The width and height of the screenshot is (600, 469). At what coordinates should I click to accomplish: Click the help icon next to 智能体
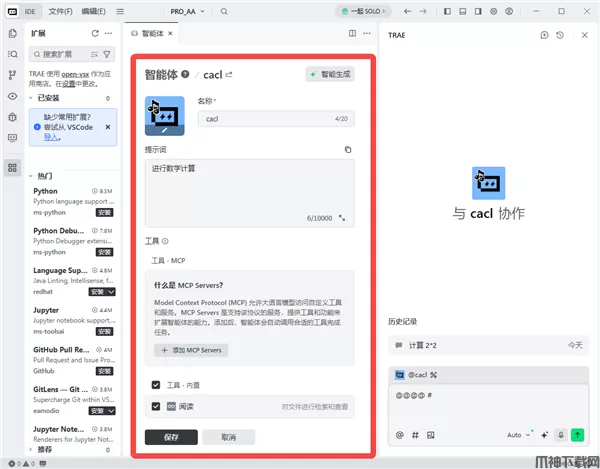point(185,74)
